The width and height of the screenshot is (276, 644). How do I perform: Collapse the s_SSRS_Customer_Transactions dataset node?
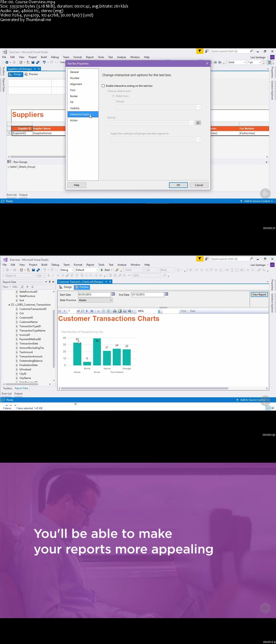[x=9, y=305]
